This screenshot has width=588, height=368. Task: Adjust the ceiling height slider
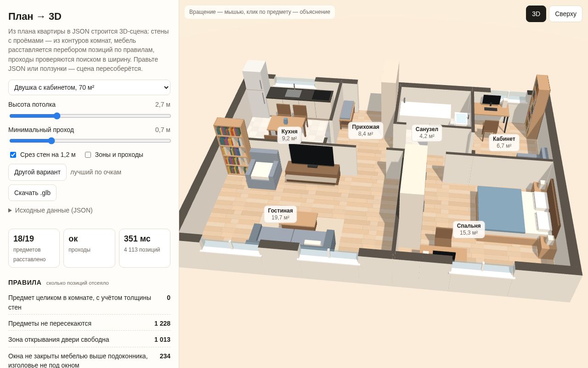(90, 116)
